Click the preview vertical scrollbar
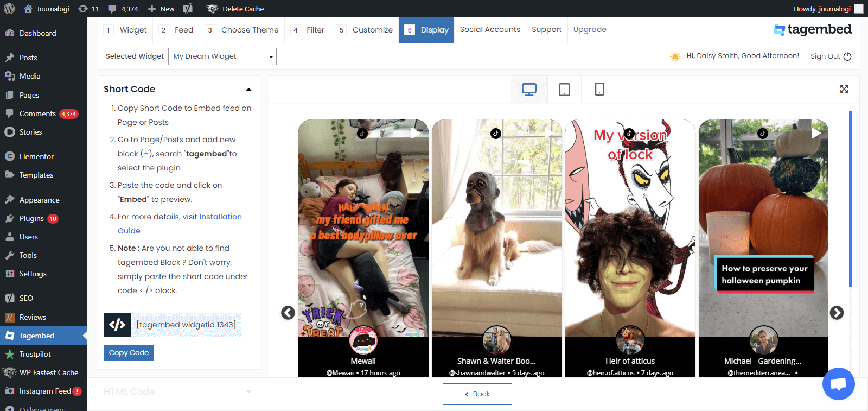 851,198
